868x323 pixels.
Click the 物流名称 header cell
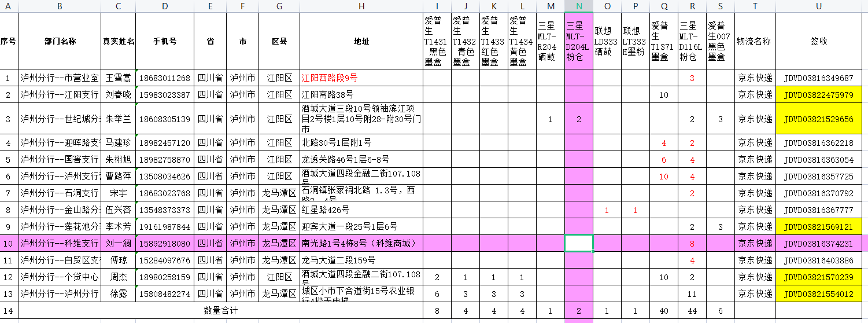[755, 41]
